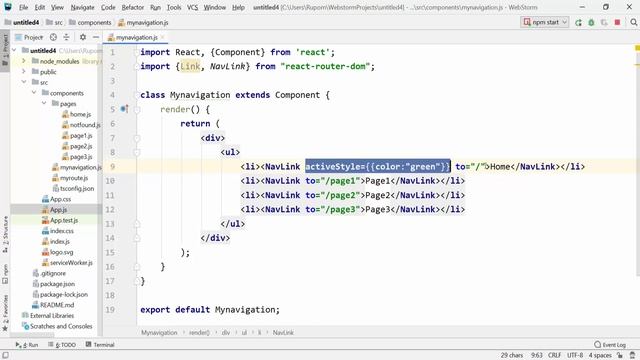The image size is (640, 360).
Task: Rerun the npm start configuration
Action: click(x=578, y=22)
